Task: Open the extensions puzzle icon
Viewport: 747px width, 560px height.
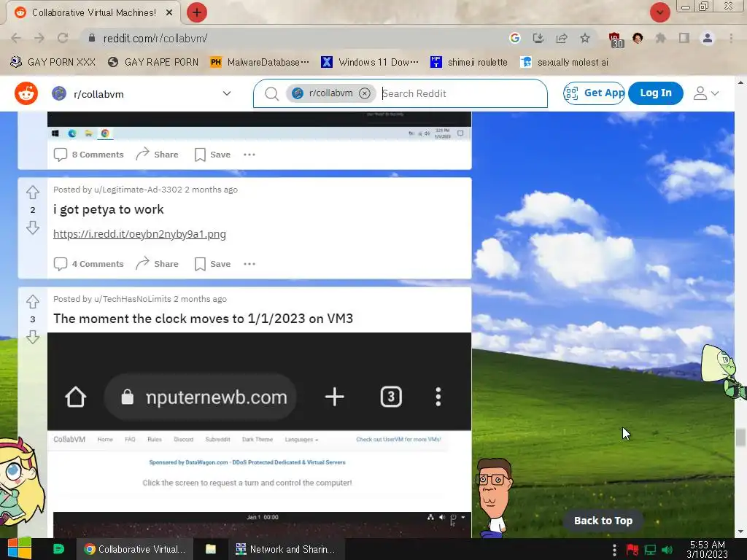Action: point(661,38)
